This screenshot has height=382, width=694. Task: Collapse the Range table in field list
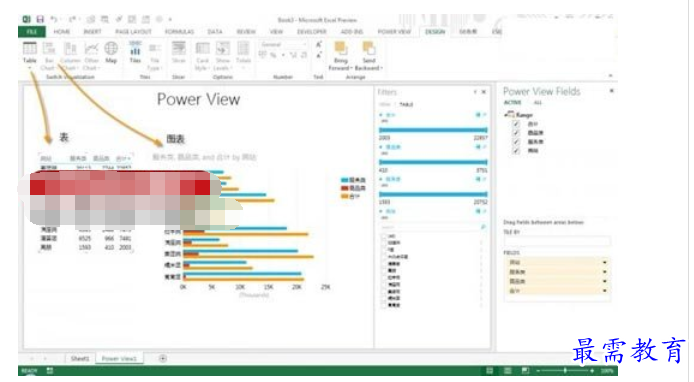(506, 115)
